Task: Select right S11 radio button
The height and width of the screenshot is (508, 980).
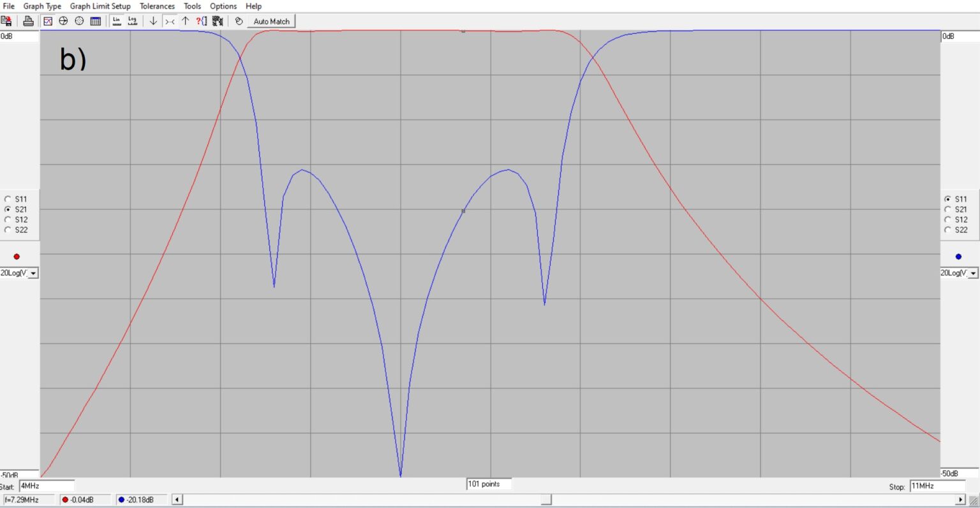Action: tap(947, 199)
